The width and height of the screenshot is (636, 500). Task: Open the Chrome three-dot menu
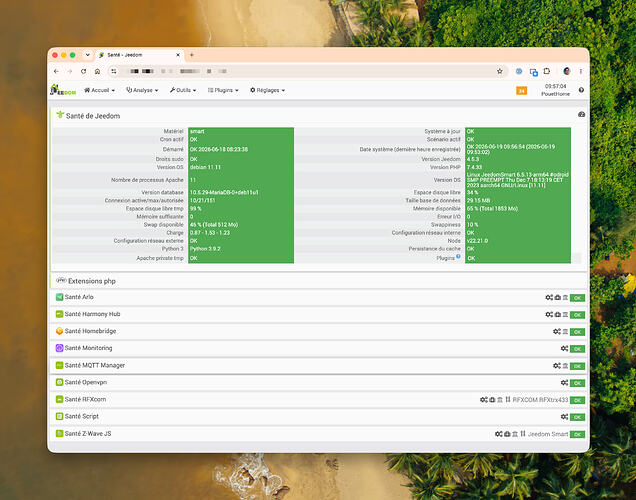[581, 71]
